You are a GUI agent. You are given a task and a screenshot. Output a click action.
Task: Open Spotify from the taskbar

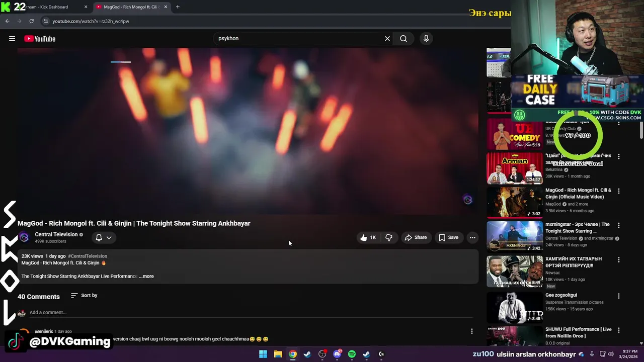coord(352,354)
